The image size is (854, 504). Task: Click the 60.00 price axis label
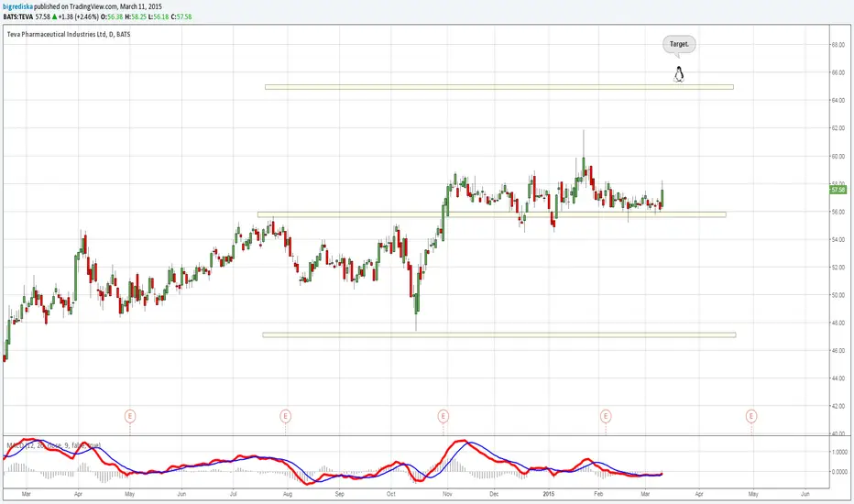coord(838,157)
